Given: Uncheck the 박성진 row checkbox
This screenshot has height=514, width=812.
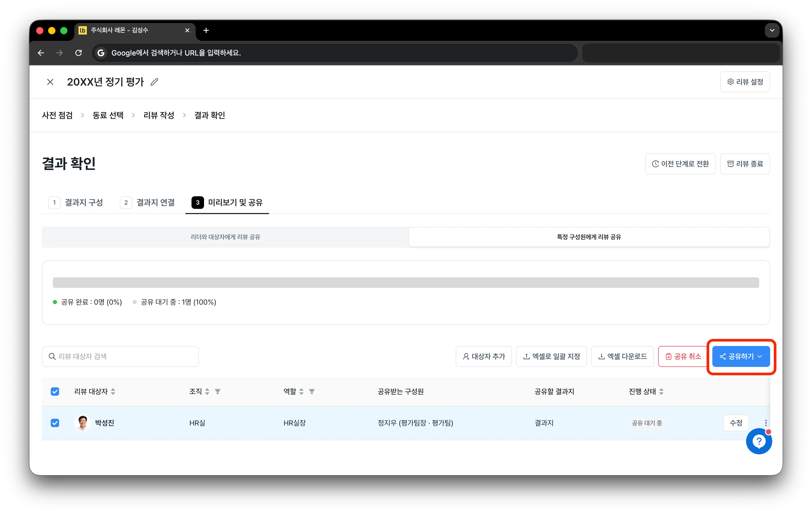Looking at the screenshot, I should pos(55,423).
